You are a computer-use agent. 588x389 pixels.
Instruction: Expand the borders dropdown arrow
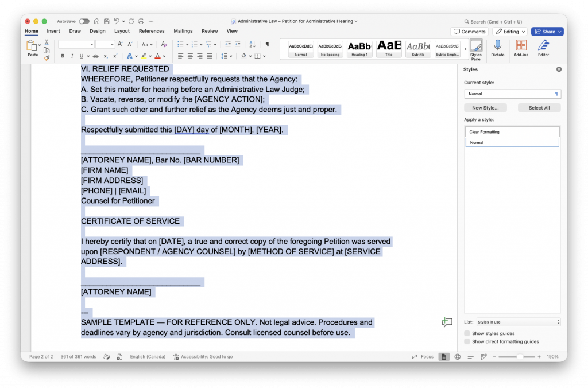[x=264, y=56]
